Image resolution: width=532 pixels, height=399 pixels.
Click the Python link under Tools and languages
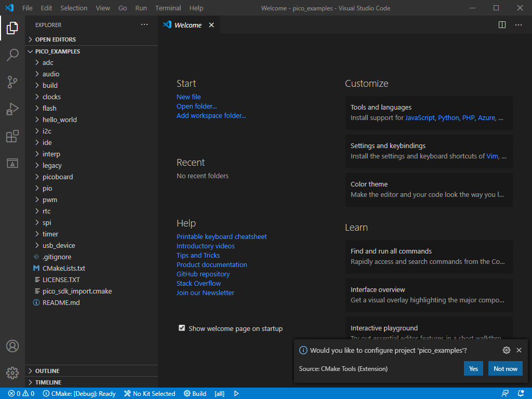pos(448,118)
